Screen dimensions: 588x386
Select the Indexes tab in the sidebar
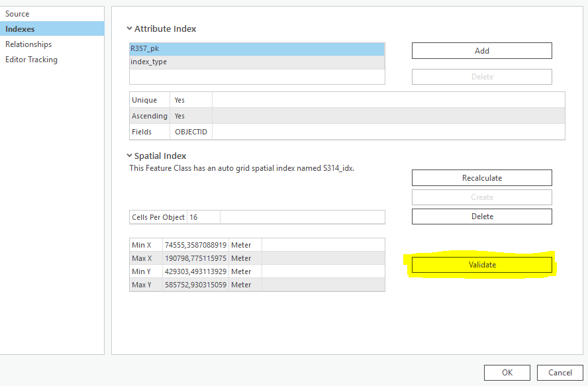tap(21, 28)
